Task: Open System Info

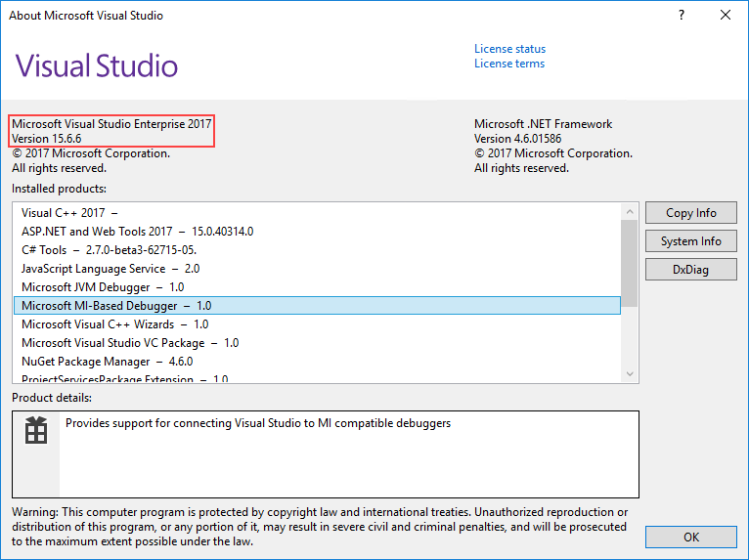Action: click(x=690, y=241)
